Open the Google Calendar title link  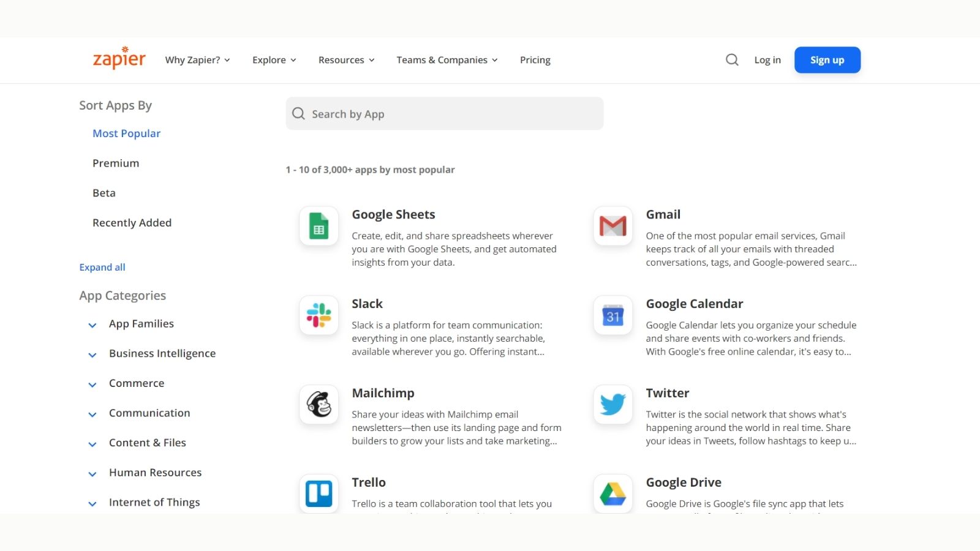[x=694, y=304]
